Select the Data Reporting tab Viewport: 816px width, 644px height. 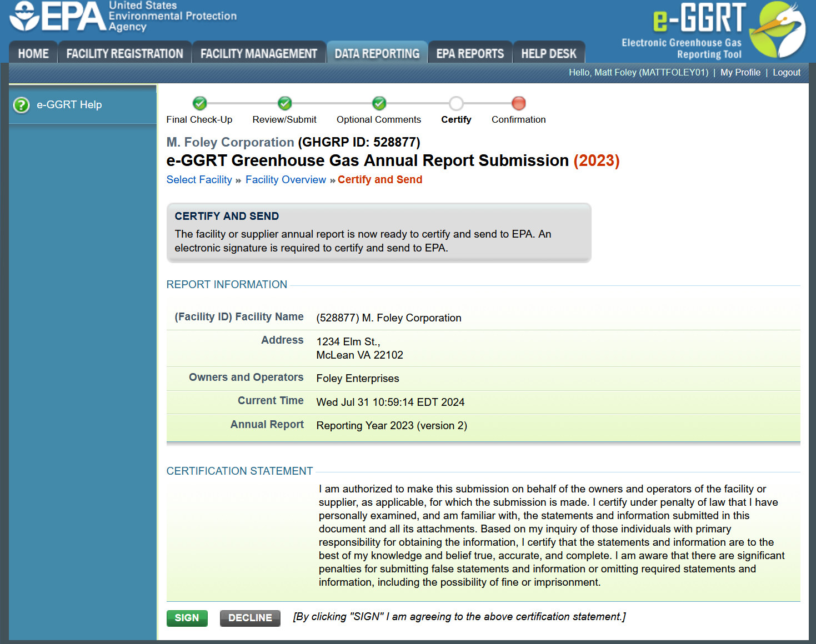pos(377,53)
